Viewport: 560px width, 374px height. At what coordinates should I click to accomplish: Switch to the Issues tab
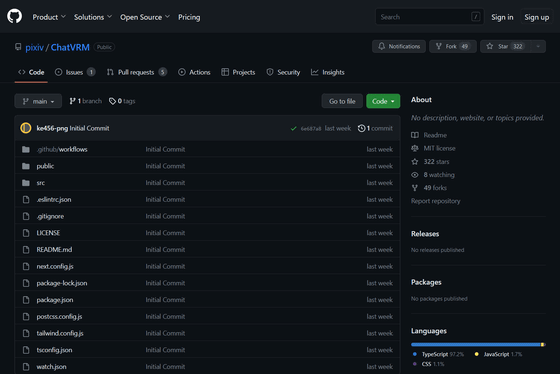click(75, 72)
